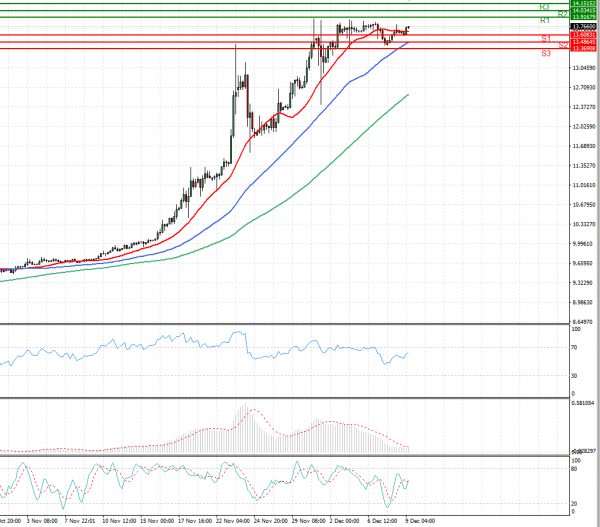Click price axis value 8.64970
This screenshot has width=600, height=527.
[x=584, y=322]
